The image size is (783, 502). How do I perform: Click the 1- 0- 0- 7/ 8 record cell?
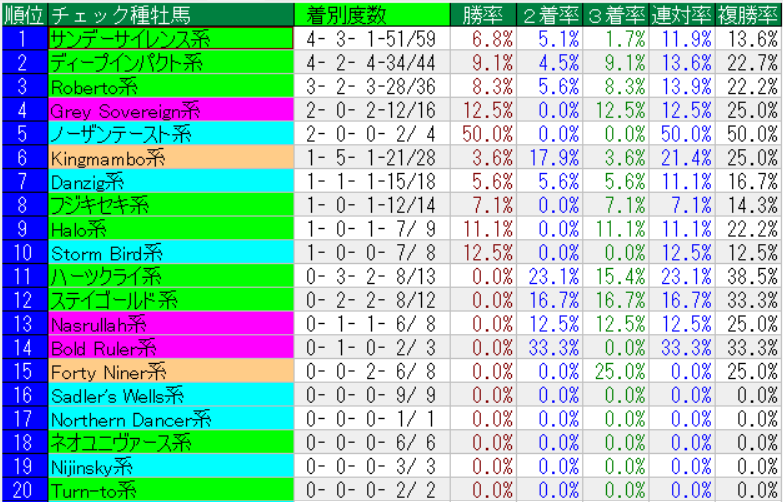click(372, 252)
